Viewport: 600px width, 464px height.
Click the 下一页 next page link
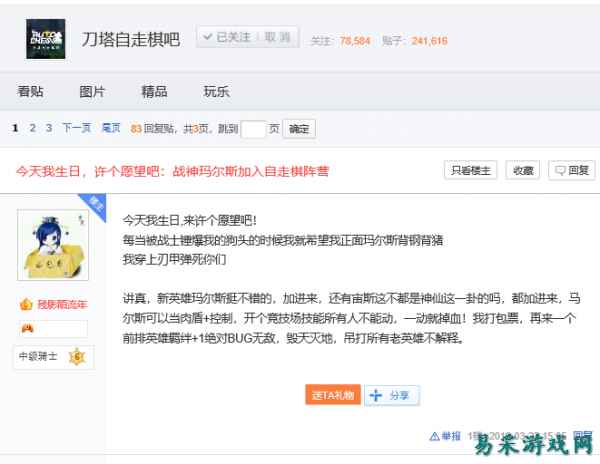(76, 128)
